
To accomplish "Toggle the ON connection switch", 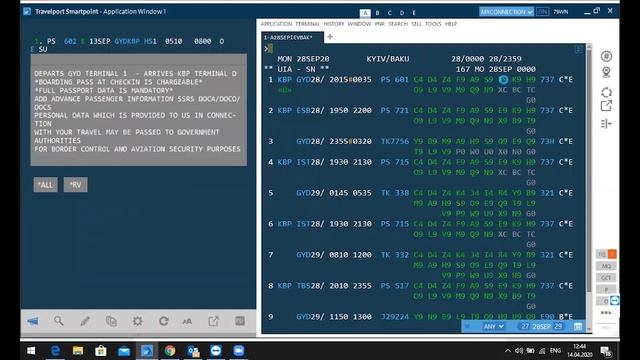I will click(x=542, y=12).
